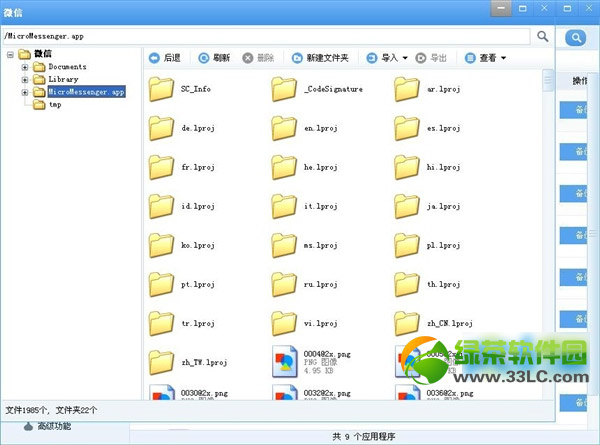Image resolution: width=600 pixels, height=445 pixels.
Task: Collapse the 微信 root tree node
Action: (x=10, y=54)
